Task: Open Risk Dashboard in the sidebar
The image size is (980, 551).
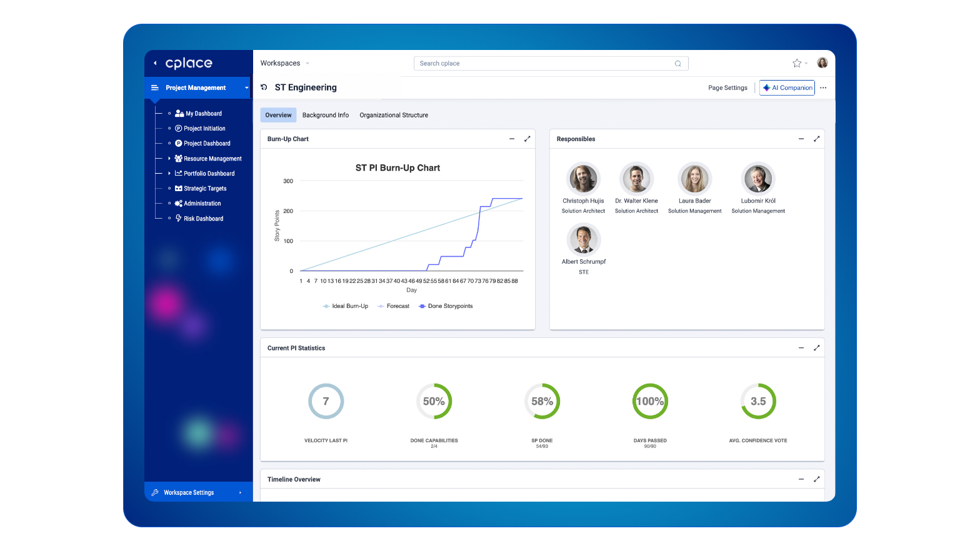Action: (203, 219)
